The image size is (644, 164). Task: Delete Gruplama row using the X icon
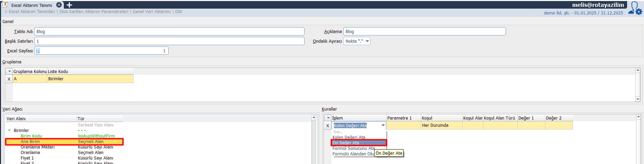coord(9,79)
